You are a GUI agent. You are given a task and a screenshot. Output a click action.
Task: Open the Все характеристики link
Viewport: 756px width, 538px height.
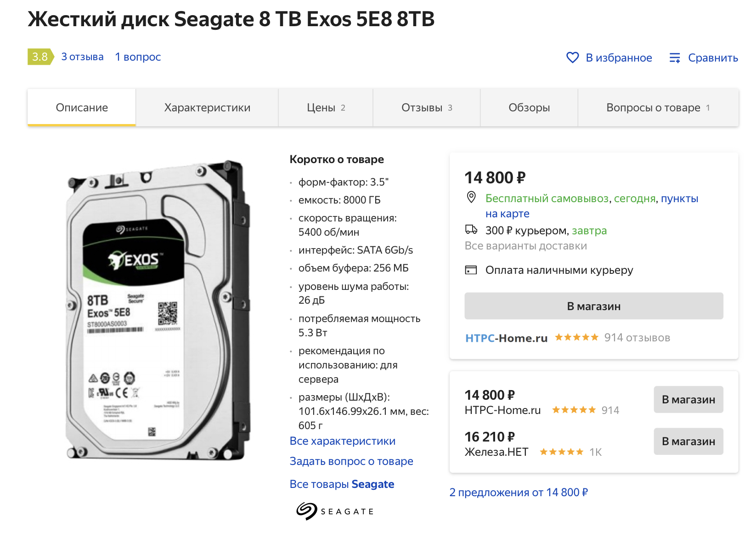click(343, 441)
